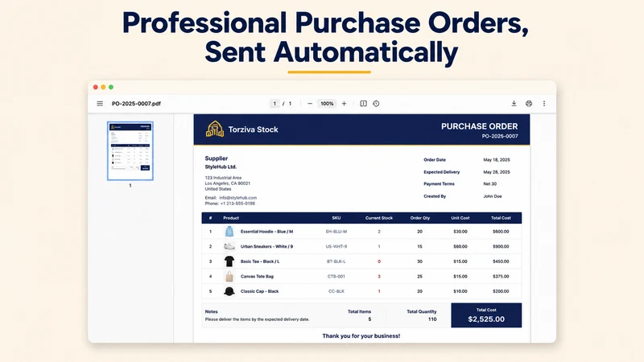Click SKU CTB-001
This screenshot has width=644, height=362.
tap(336, 276)
